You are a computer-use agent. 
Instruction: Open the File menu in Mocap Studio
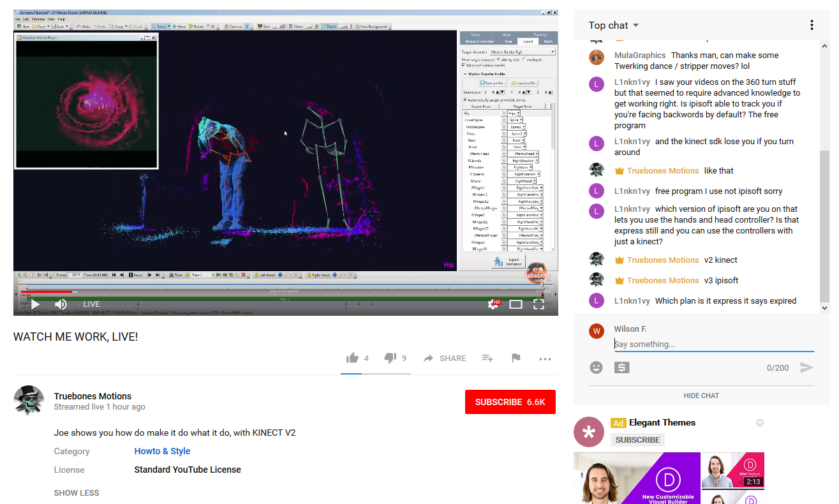pyautogui.click(x=17, y=19)
